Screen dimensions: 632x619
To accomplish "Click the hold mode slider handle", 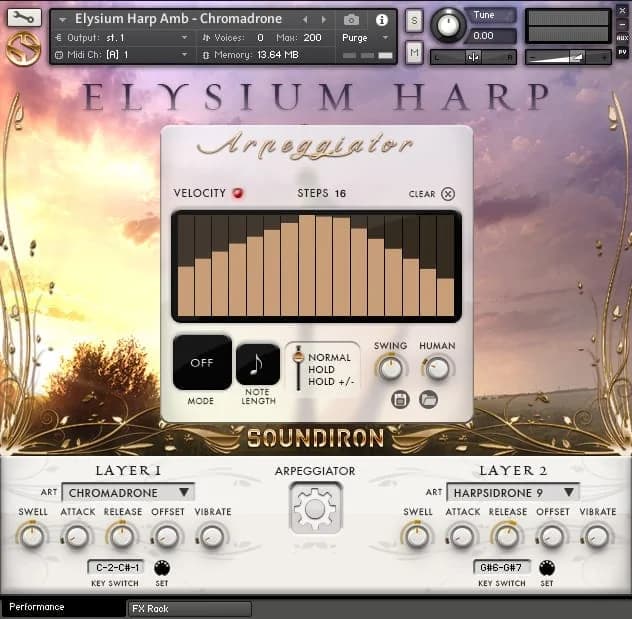I will [x=298, y=356].
